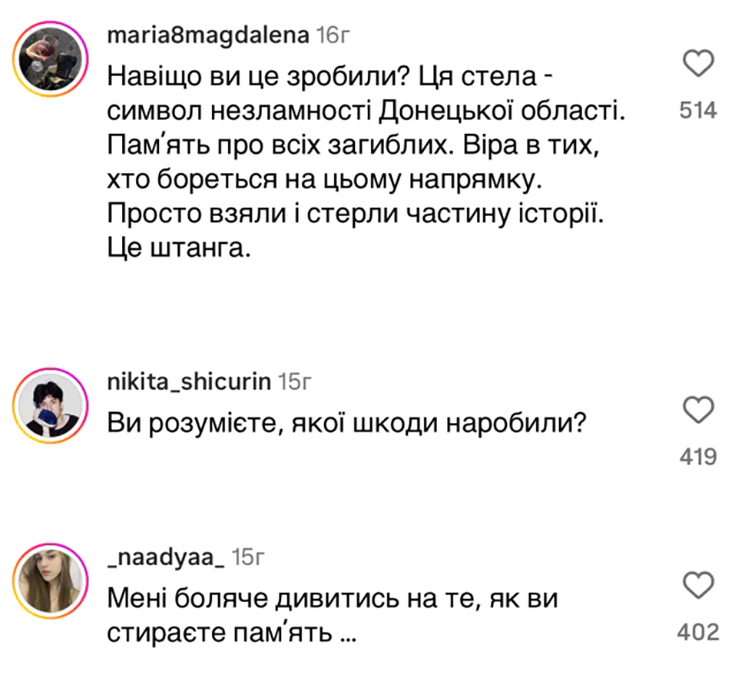The width and height of the screenshot is (755, 692).
Task: Click the 15г timestamp beside nikita_shicurin
Action: pyautogui.click(x=294, y=382)
